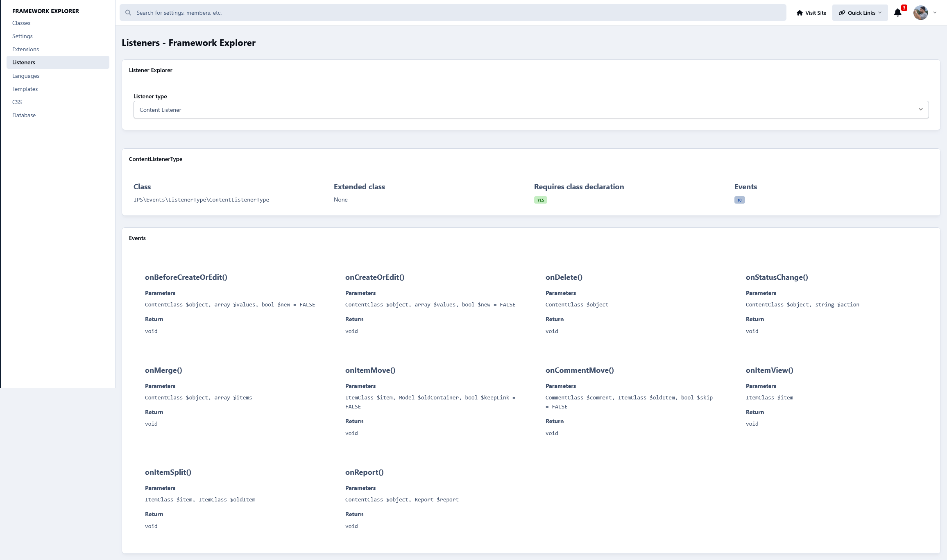Click the Quick Links chain icon
The height and width of the screenshot is (560, 947).
coord(842,13)
